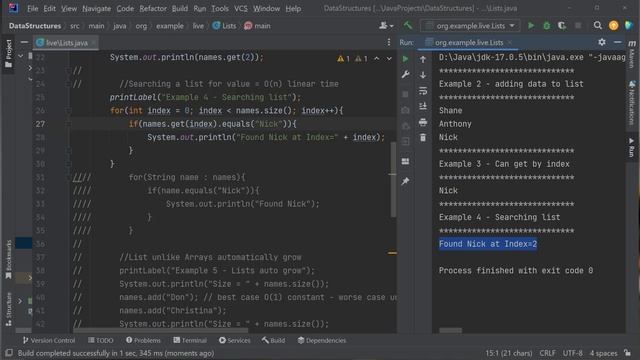
Task: Toggle the Project tool window button
Action: point(8,54)
